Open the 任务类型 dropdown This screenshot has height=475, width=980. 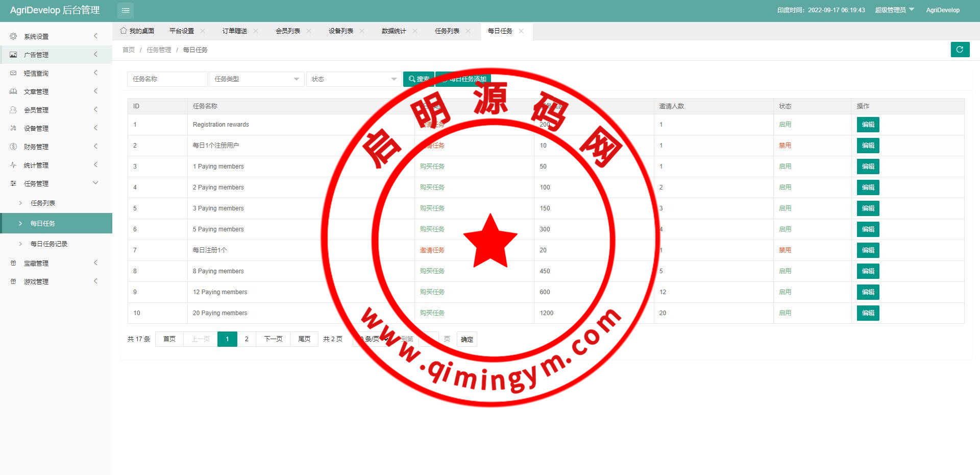point(256,79)
